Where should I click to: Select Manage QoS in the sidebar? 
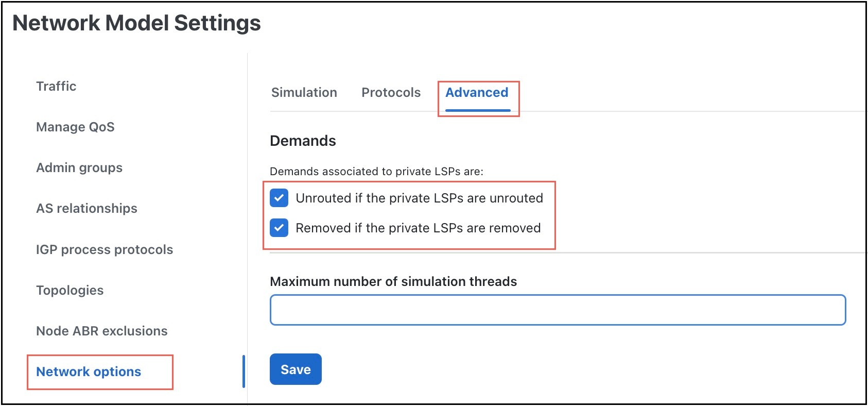pos(75,127)
